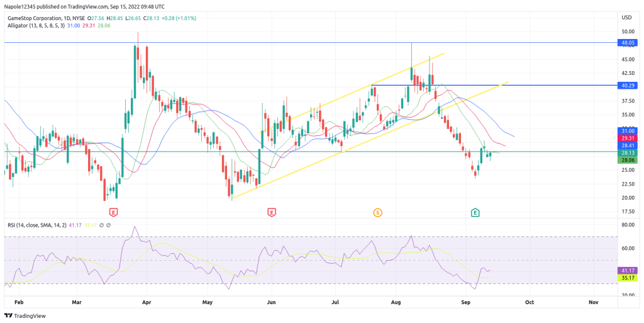Click the 48.05 horizontal line price label
The width and height of the screenshot is (644, 323).
pyautogui.click(x=628, y=42)
